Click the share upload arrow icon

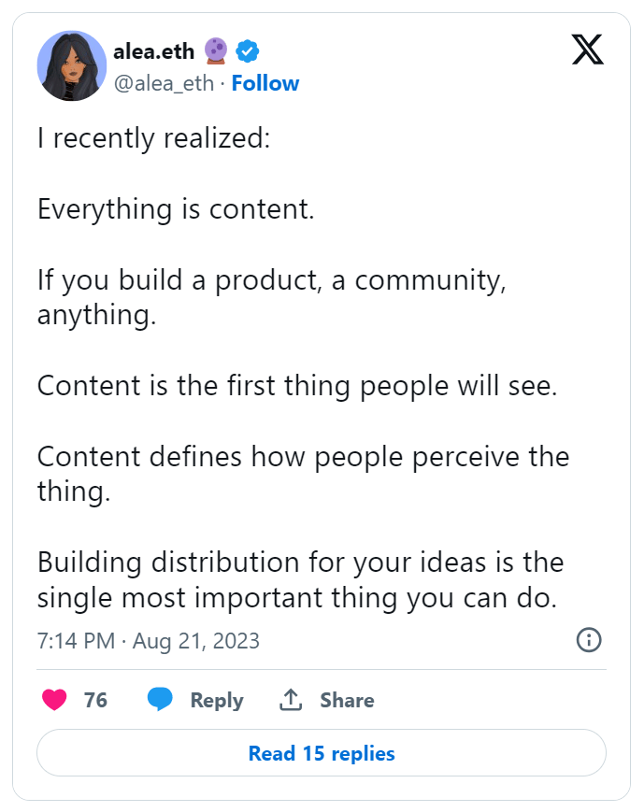pyautogui.click(x=291, y=700)
